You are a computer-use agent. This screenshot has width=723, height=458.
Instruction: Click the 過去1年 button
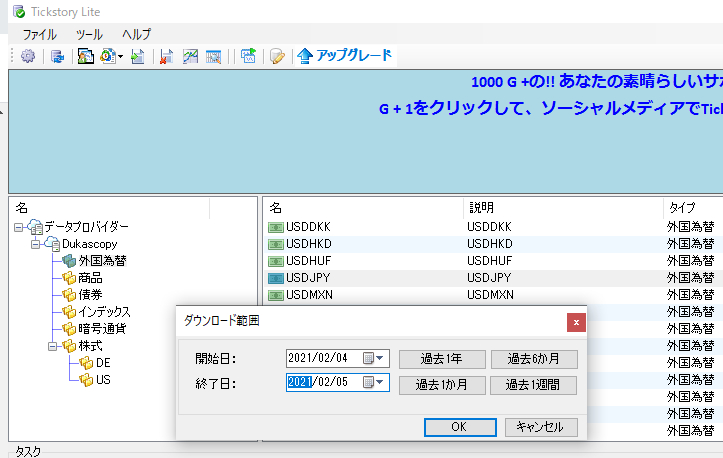[442, 359]
